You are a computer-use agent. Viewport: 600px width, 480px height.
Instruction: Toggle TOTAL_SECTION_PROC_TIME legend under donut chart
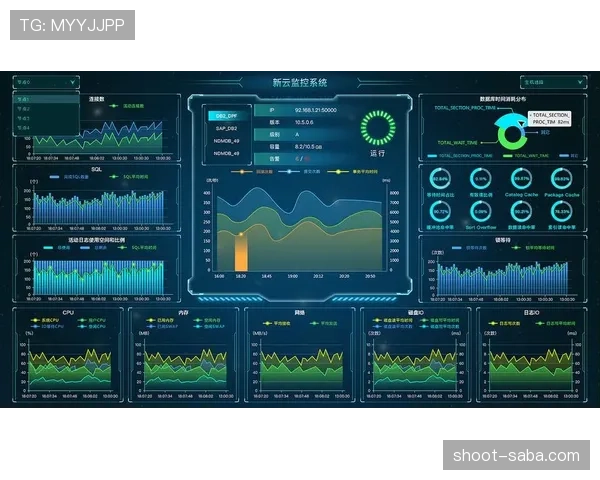[460, 156]
